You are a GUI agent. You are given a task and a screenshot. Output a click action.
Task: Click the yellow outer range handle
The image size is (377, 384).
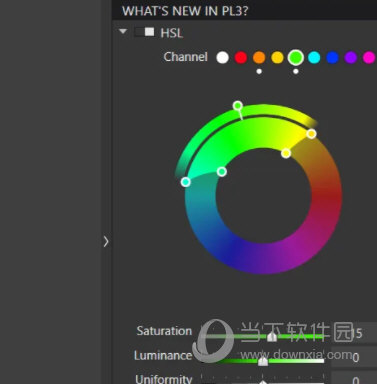point(311,134)
